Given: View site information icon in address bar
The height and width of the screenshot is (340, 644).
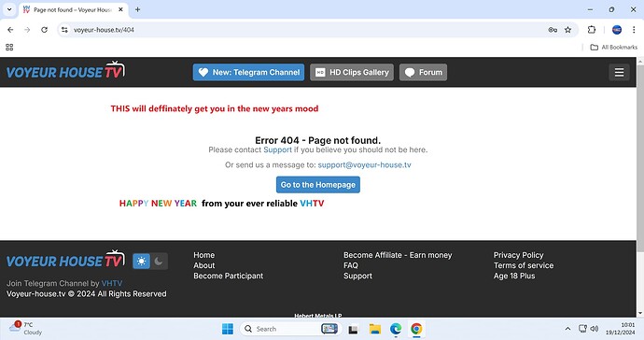Looking at the screenshot, I should pos(65,30).
